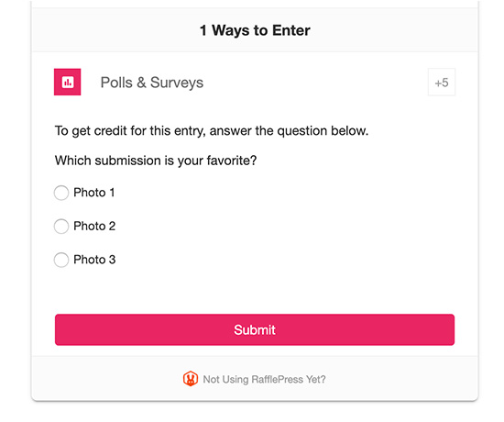The height and width of the screenshot is (422, 504).
Task: Click the word 'favorite' in the poll question
Action: coord(232,160)
